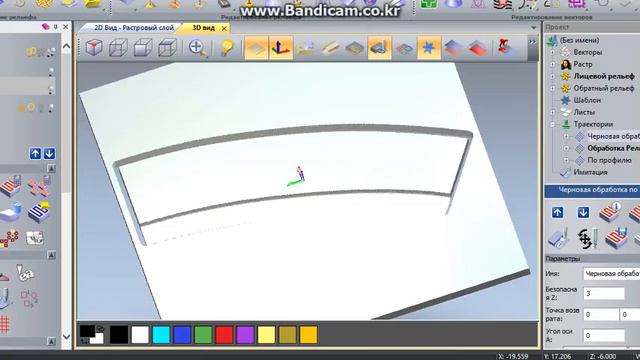Click the toolpath calculator icon in left panel
Viewport: 640px width, 360px height.
11,186
